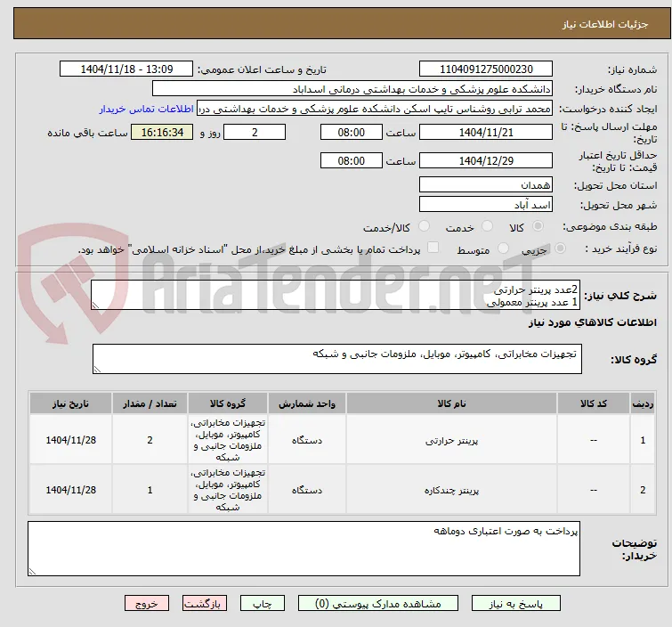
Task: Click دستگاه unit in پرینتر حرارتی row
Action: pyautogui.click(x=307, y=440)
